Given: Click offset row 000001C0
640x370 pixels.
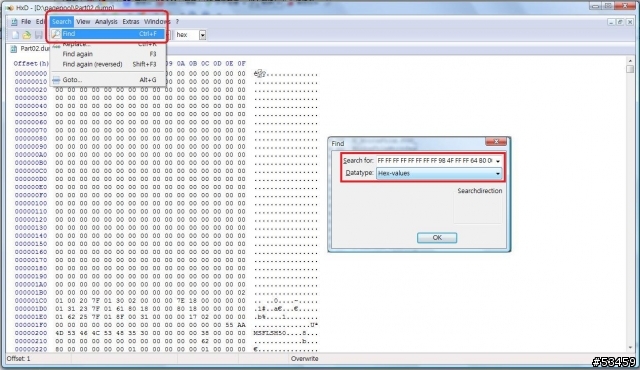Looking at the screenshot, I should click(x=31, y=301).
